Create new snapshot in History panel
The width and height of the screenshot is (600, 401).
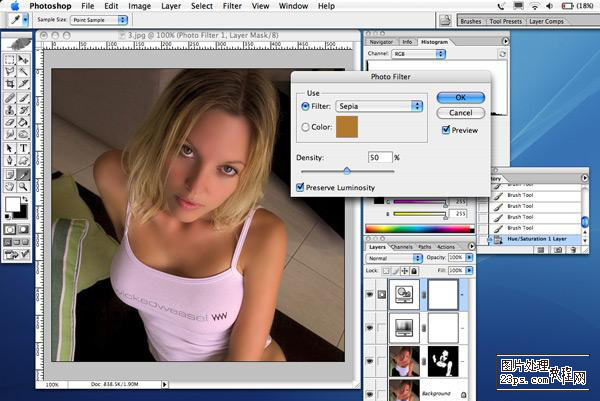[x=558, y=250]
